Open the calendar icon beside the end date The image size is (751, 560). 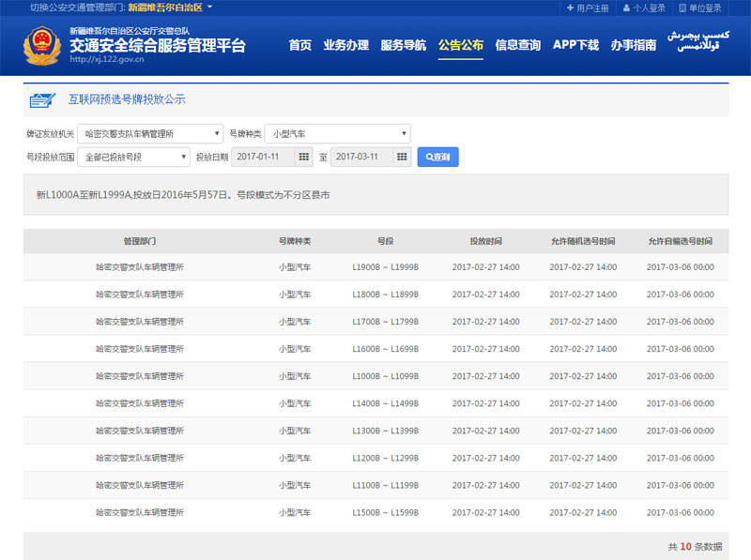pos(401,156)
